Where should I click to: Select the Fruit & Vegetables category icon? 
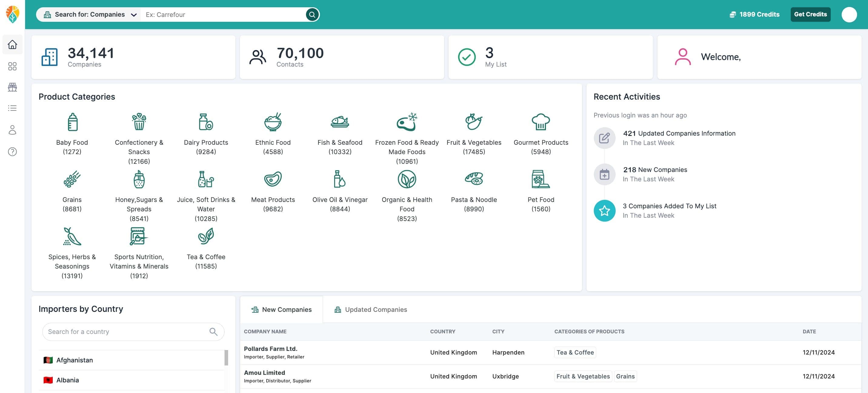(x=474, y=122)
